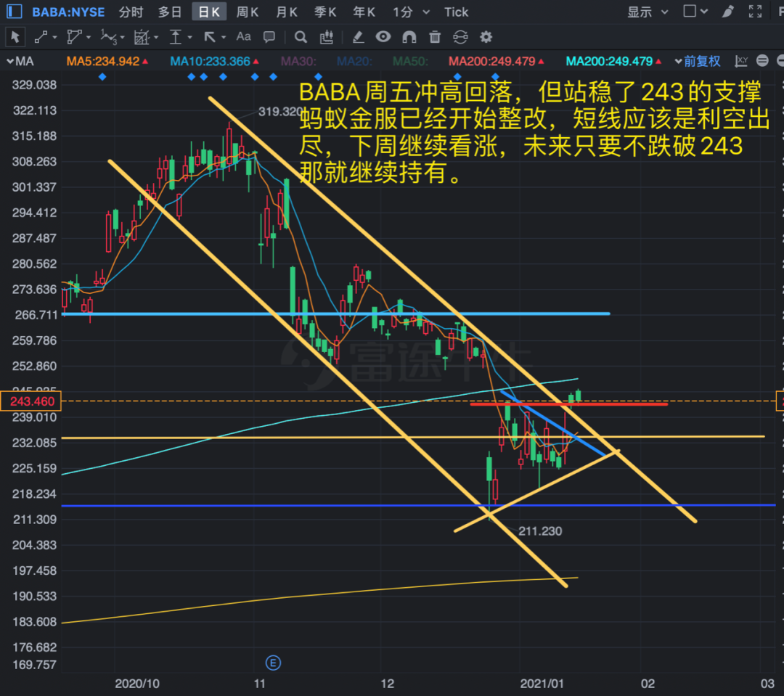Click the 319.320 high price label
Viewport: 784px width, 696px height.
click(x=280, y=112)
